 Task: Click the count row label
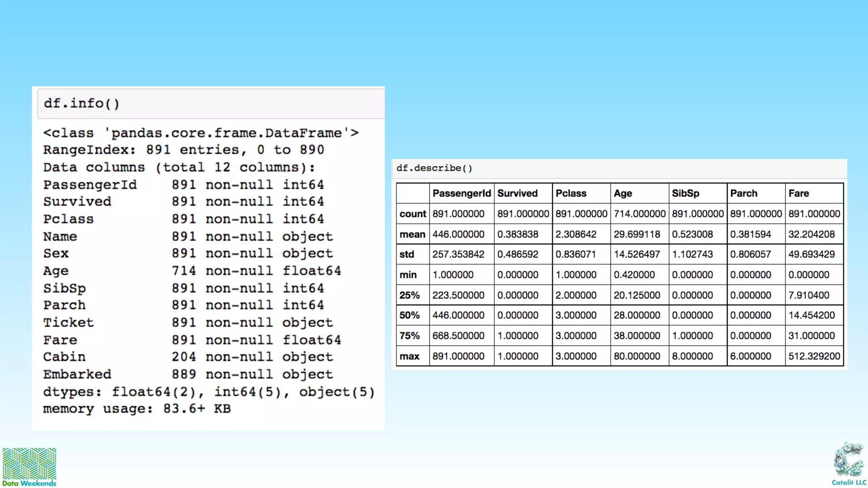(412, 214)
